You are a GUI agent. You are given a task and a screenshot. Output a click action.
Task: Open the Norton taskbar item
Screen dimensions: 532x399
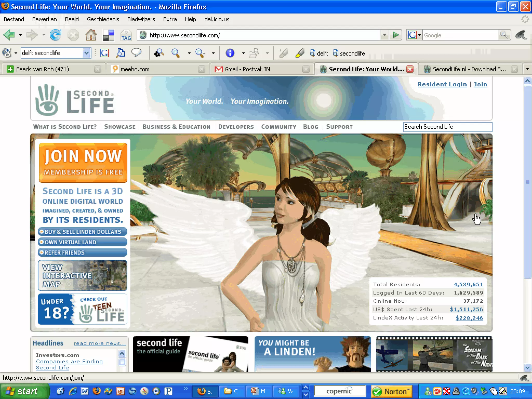click(x=392, y=391)
